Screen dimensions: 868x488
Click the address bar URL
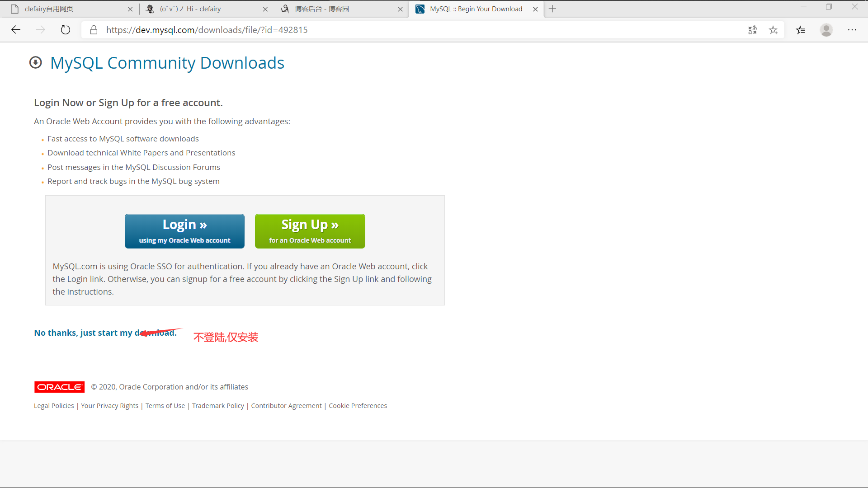[x=207, y=30]
